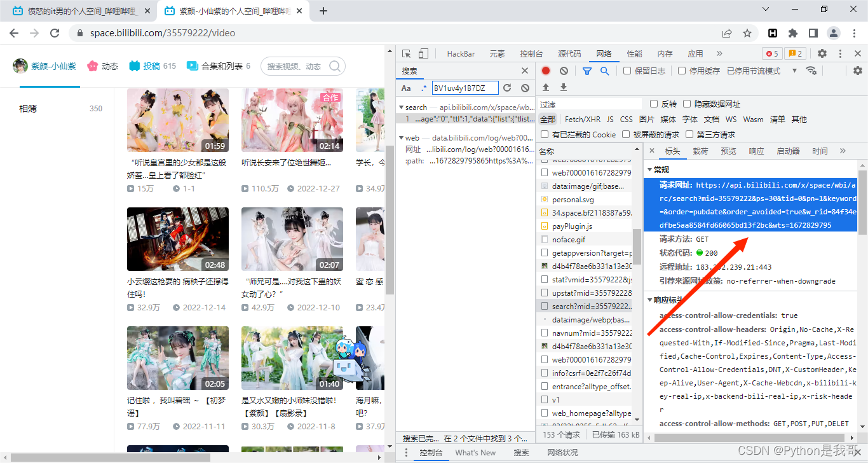The width and height of the screenshot is (868, 463).
Task: Clear the network log with the block icon
Action: click(563, 71)
